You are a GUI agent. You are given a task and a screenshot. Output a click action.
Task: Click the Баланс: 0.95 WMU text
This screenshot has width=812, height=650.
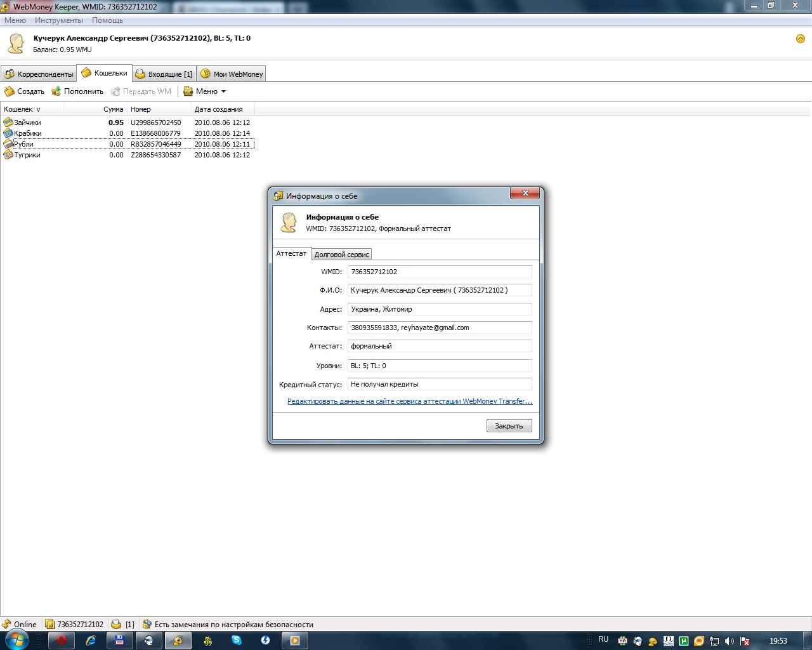click(x=62, y=50)
